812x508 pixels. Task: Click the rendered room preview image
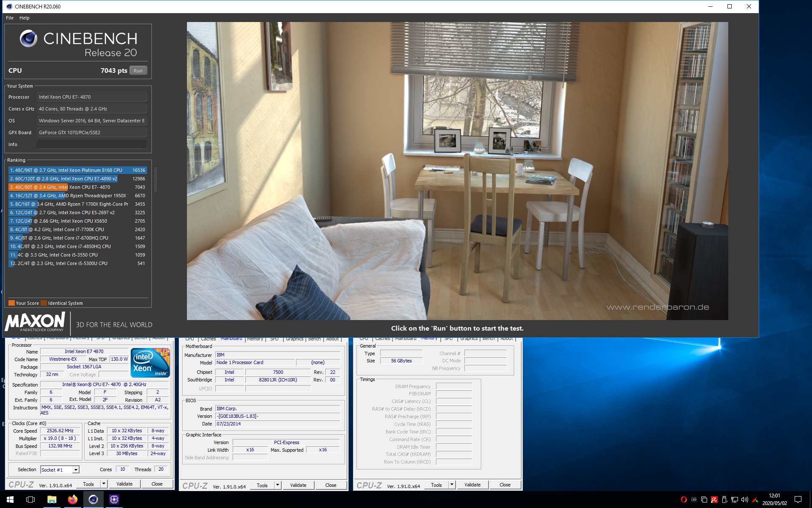[457, 171]
